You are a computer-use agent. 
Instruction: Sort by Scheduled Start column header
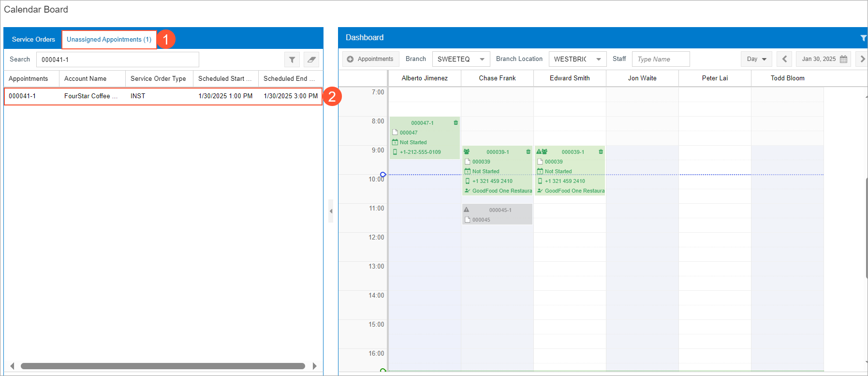[225, 78]
